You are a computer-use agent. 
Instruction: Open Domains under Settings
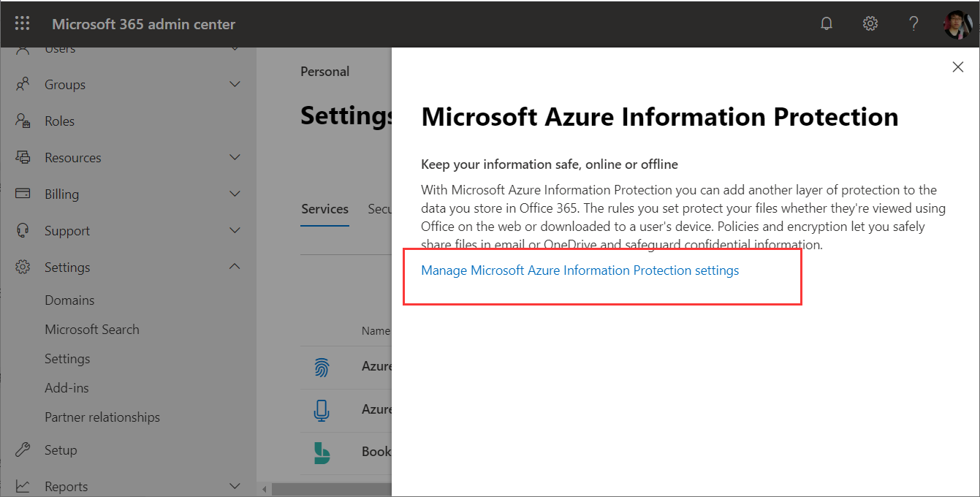click(69, 300)
